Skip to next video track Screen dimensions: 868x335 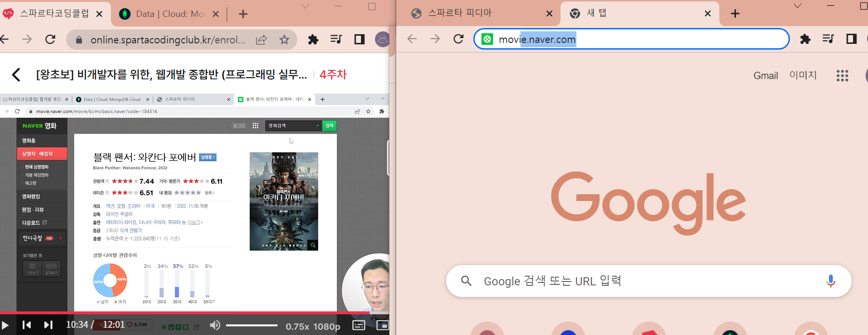[48, 325]
